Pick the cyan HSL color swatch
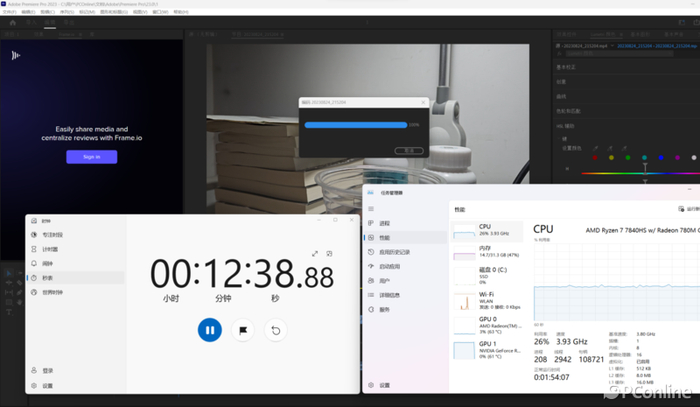700x407 pixels. tap(644, 158)
